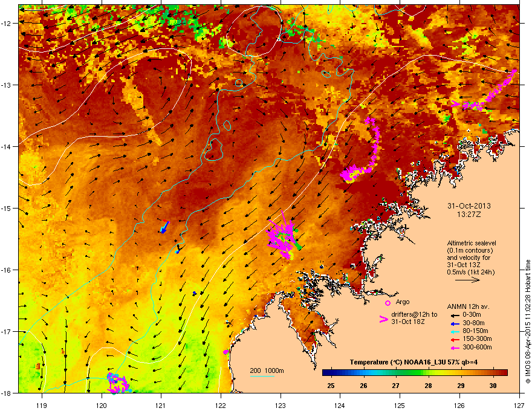532x411 pixels.
Task: Select the blue 30-80m arrow legend symbol
Action: pos(455,323)
